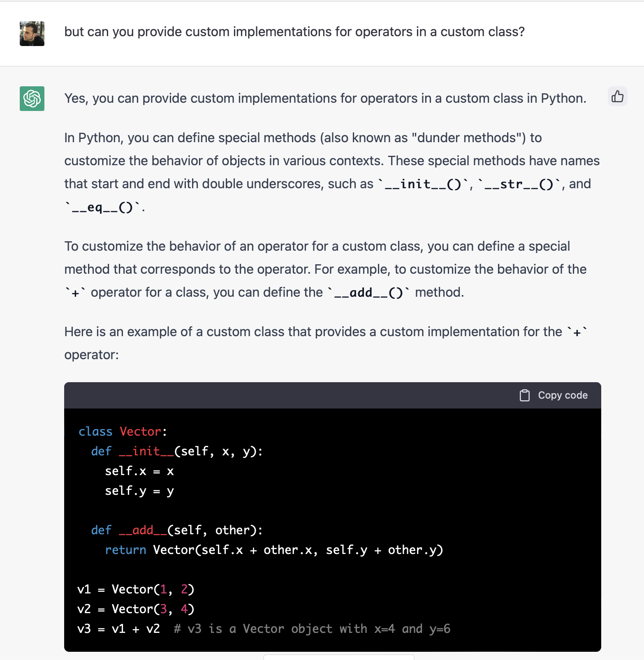This screenshot has height=660, width=644.
Task: Click the partially visible button below code block
Action: click(x=338, y=657)
